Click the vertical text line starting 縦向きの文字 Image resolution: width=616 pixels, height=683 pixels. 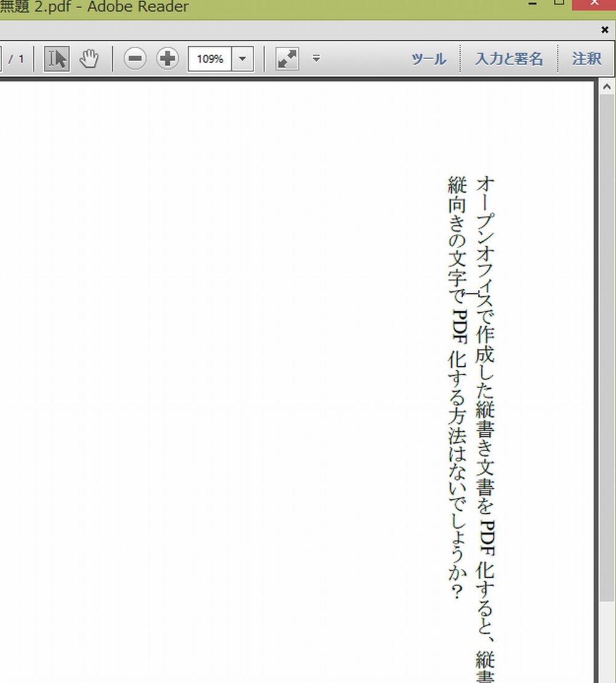[x=457, y=387]
